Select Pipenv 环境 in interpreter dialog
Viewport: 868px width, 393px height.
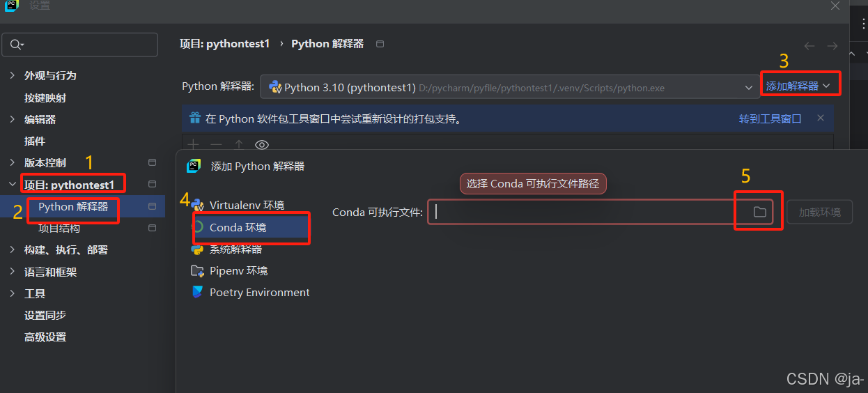point(238,270)
